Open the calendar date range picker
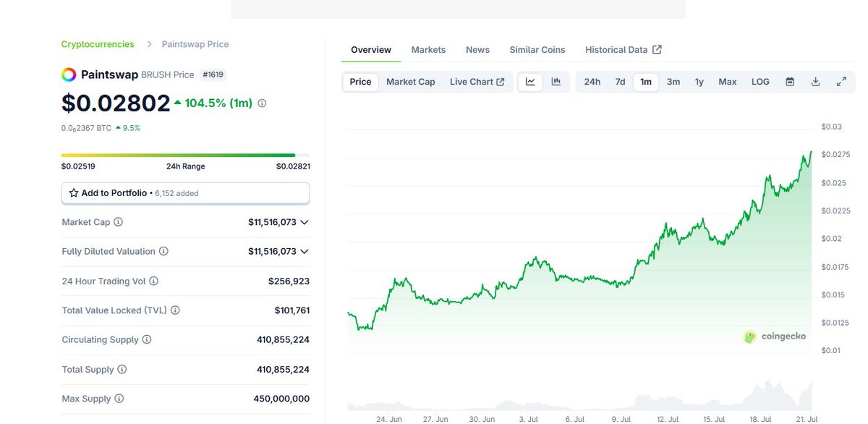The image size is (868, 424). point(790,82)
